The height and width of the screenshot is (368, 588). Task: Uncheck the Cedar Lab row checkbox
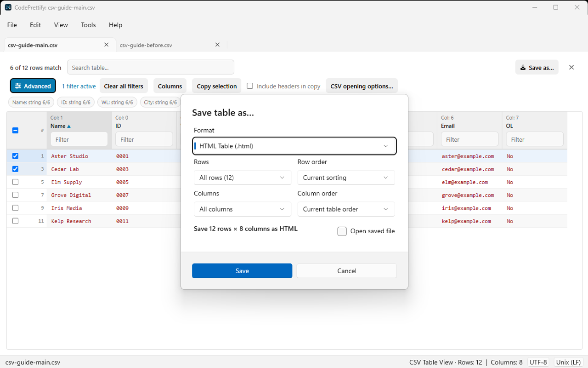click(15, 169)
